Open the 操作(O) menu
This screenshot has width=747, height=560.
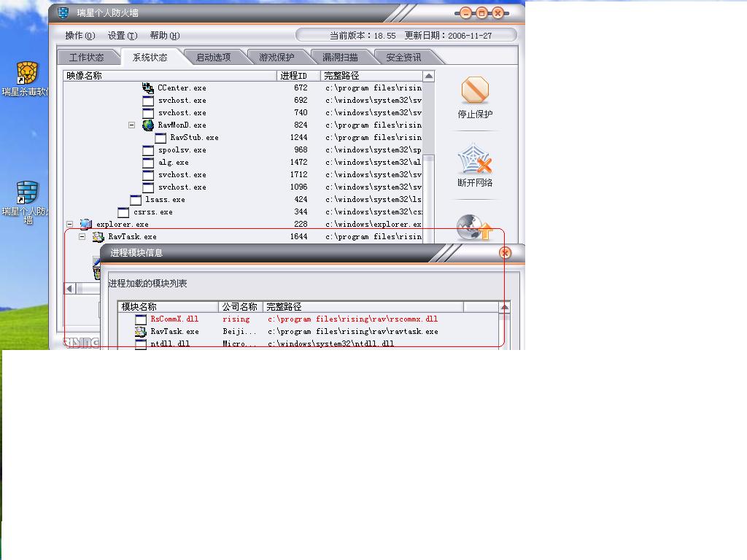click(x=80, y=36)
